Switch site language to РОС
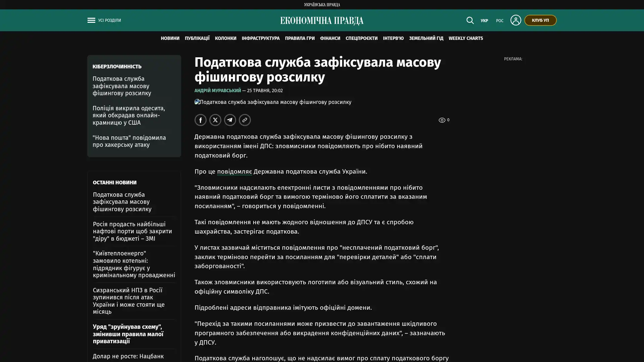The image size is (644, 362). pyautogui.click(x=499, y=21)
